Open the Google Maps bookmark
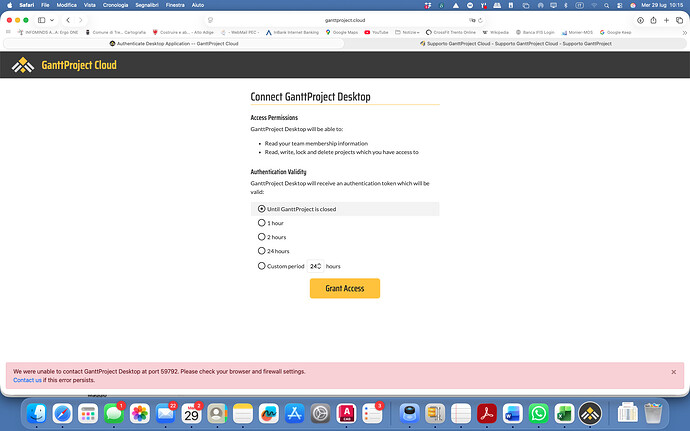Viewport: 690px width, 431px height. [342, 33]
